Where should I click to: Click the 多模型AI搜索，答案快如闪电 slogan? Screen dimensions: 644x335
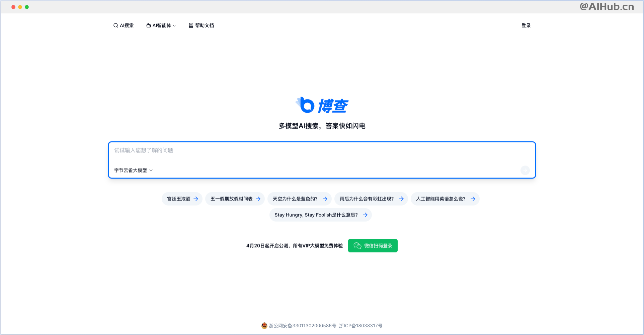click(x=322, y=126)
